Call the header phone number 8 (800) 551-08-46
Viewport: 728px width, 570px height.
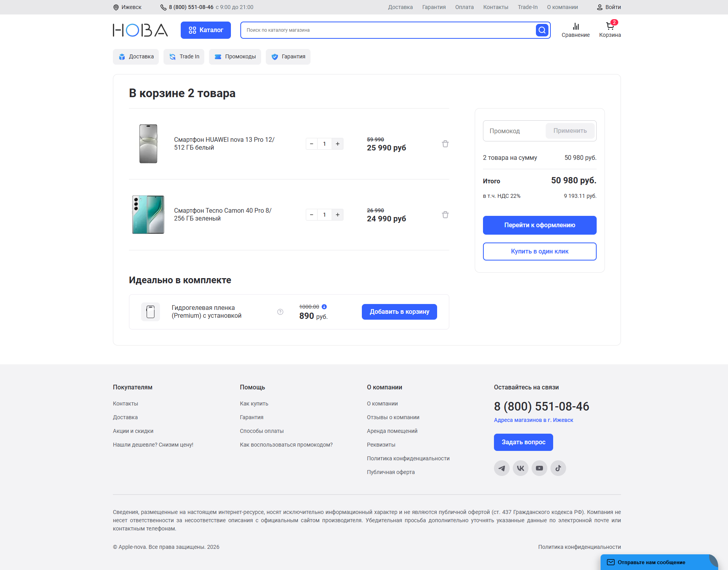click(x=191, y=7)
